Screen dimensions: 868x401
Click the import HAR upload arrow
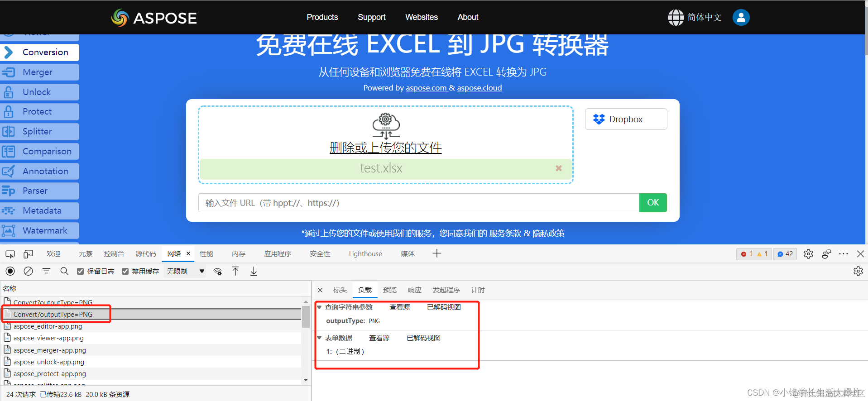coord(235,271)
